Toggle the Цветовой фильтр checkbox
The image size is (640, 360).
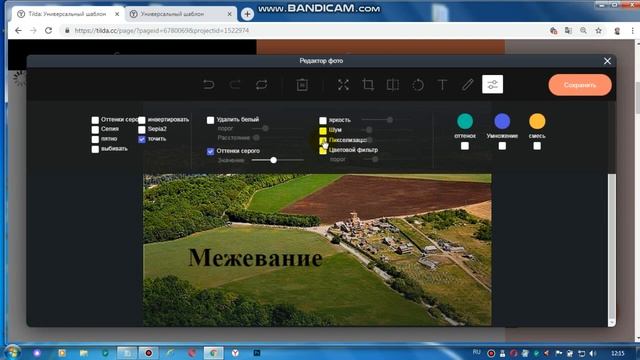point(323,150)
